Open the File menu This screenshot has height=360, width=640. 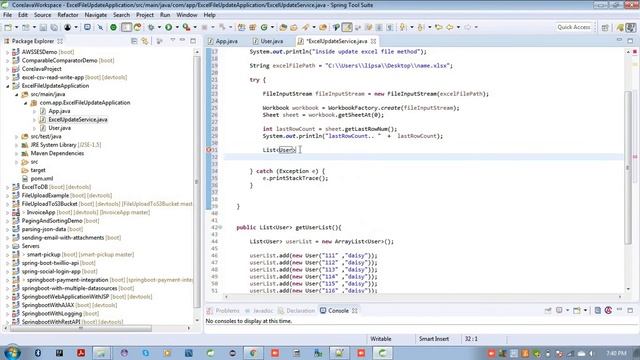tap(7, 15)
